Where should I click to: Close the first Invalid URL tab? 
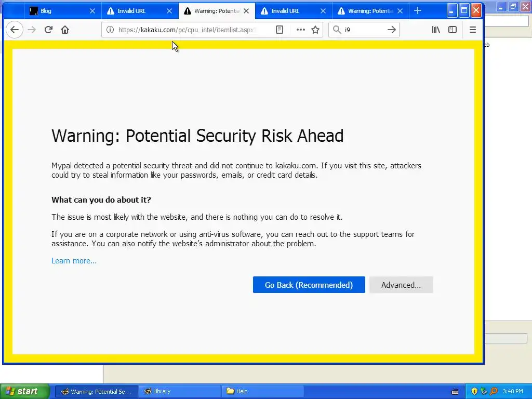[x=169, y=11]
